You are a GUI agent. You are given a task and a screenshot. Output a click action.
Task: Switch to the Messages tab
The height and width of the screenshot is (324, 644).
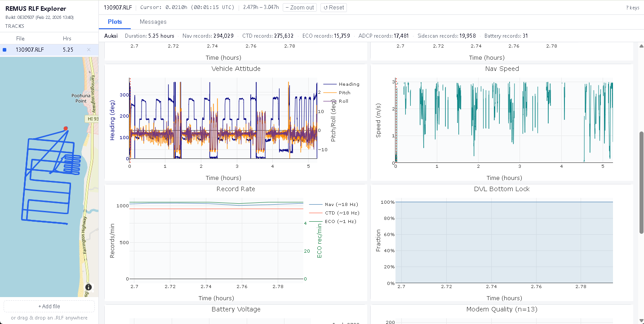point(153,22)
